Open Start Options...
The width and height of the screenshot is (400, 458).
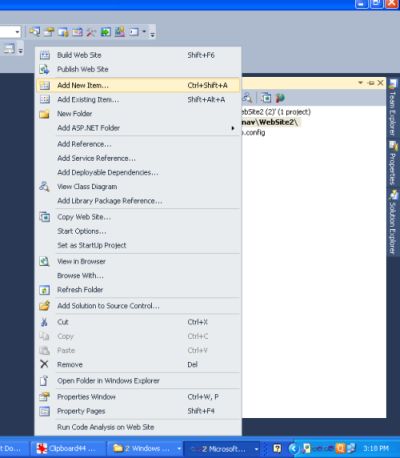click(138, 231)
